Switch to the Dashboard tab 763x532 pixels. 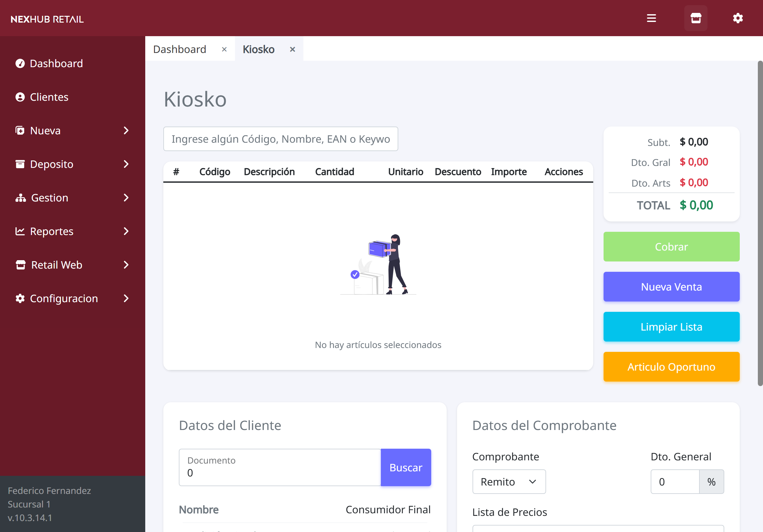click(x=180, y=49)
